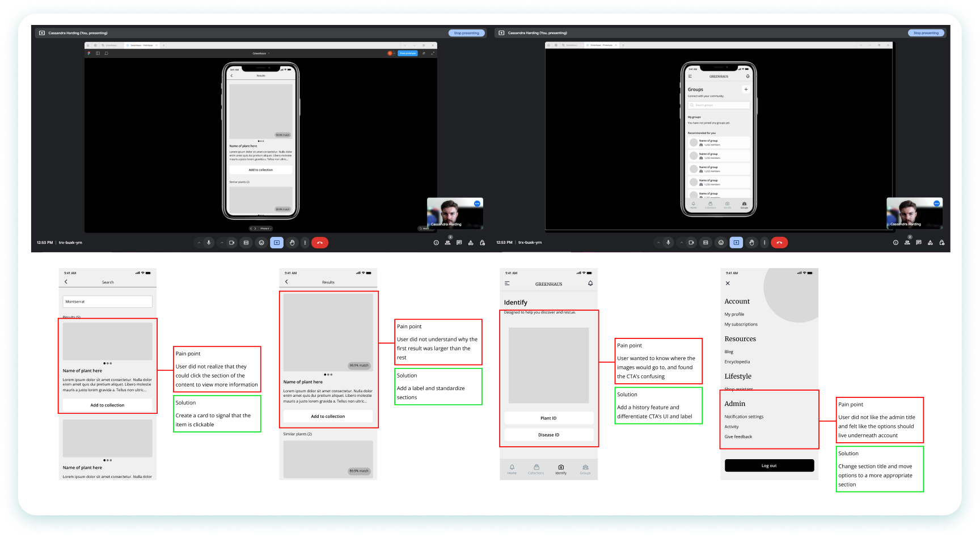Send emoji reaction in the Results prototype call
The image size is (980, 538).
coord(261,243)
